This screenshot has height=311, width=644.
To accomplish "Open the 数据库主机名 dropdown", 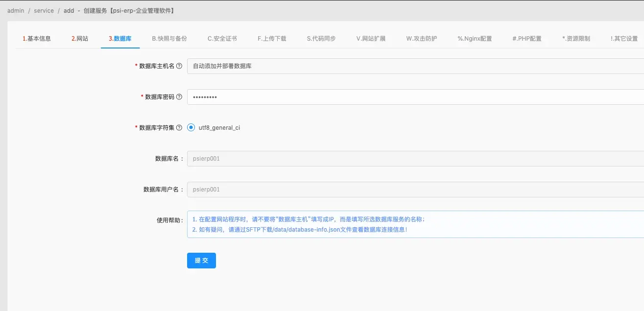I will click(x=415, y=66).
